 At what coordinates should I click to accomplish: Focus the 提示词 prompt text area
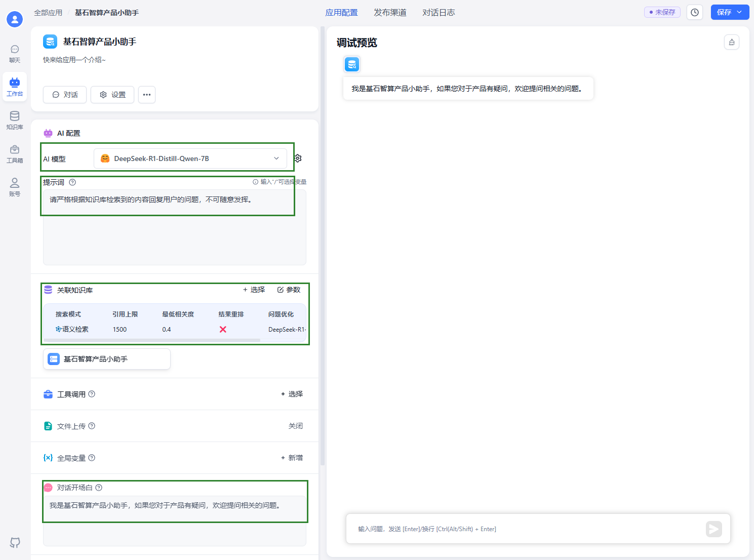tap(175, 227)
